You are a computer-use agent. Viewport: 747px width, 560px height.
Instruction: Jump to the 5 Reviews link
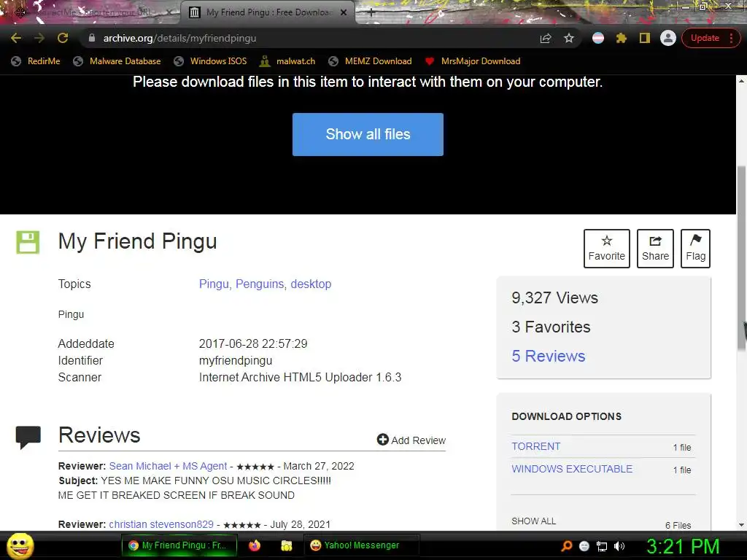(549, 356)
